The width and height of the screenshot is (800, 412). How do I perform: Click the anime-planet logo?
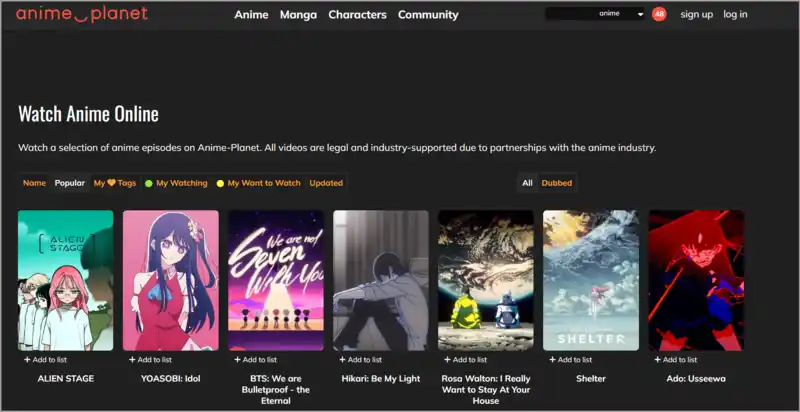pos(82,14)
